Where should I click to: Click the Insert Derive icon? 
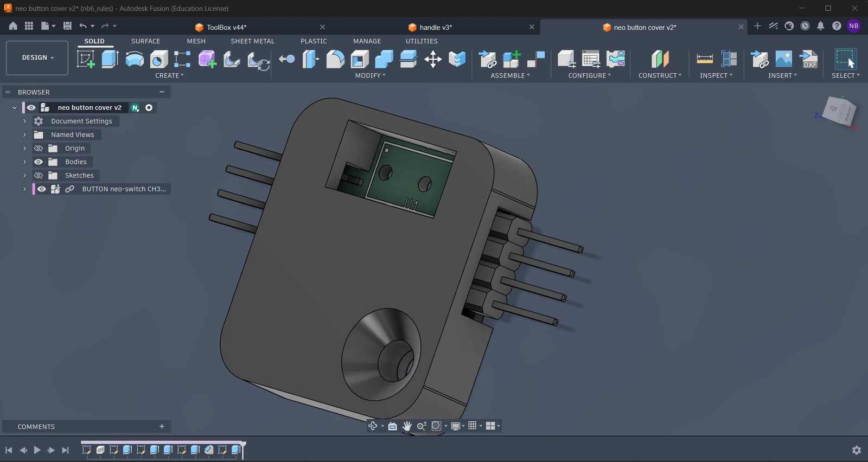coord(759,59)
